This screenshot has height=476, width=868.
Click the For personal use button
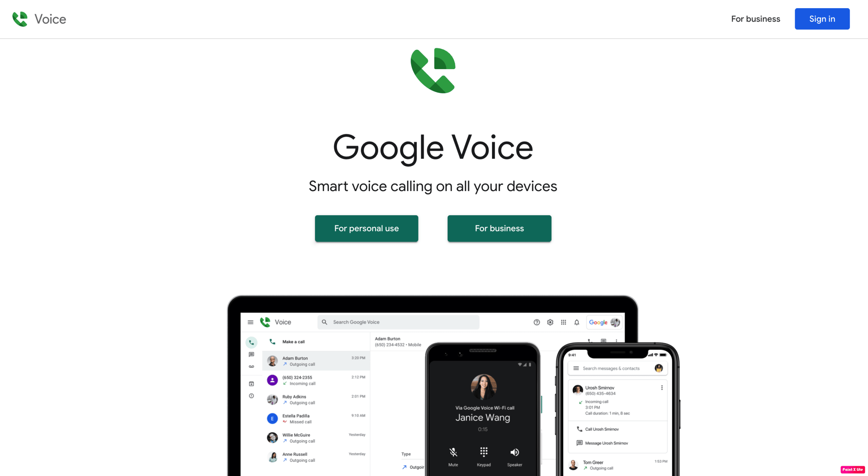pyautogui.click(x=367, y=228)
